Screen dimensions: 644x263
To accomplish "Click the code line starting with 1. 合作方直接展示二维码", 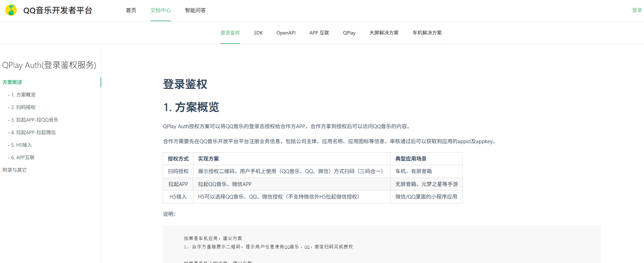I will (x=268, y=247).
